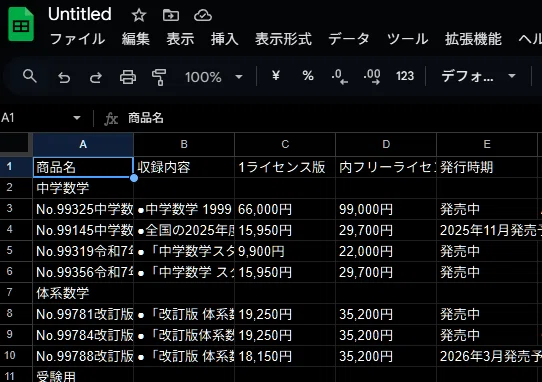Select cell 22,000円
The width and height of the screenshot is (542, 382).
point(386,251)
